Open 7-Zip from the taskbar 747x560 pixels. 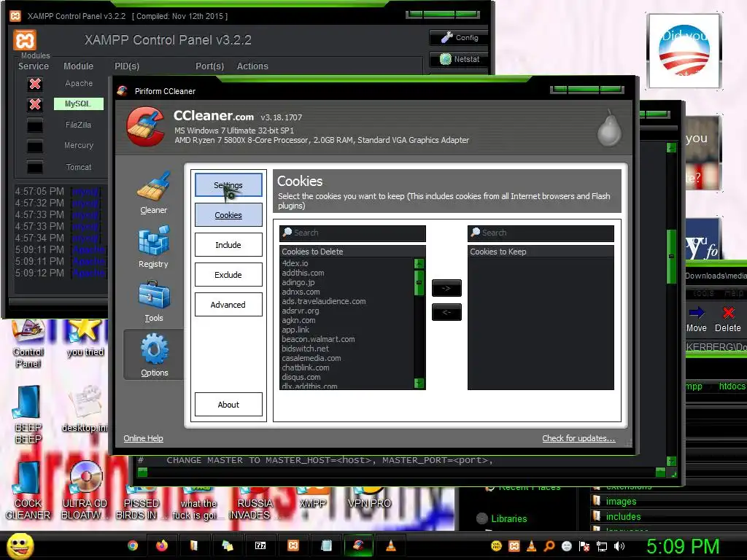(x=260, y=545)
